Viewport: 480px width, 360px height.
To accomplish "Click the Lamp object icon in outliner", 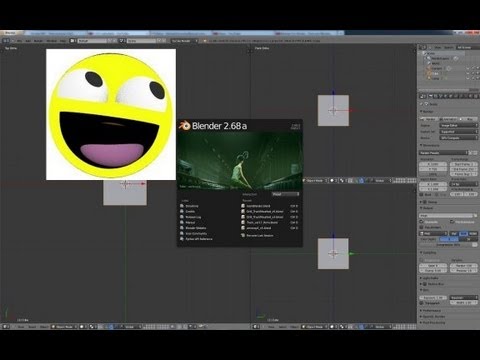I will point(429,78).
